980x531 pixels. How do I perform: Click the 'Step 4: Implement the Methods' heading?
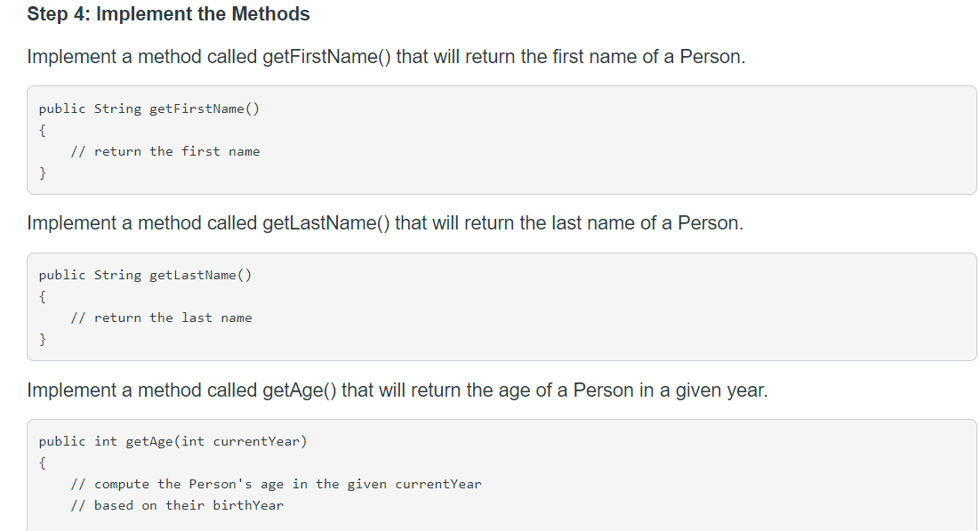[168, 13]
